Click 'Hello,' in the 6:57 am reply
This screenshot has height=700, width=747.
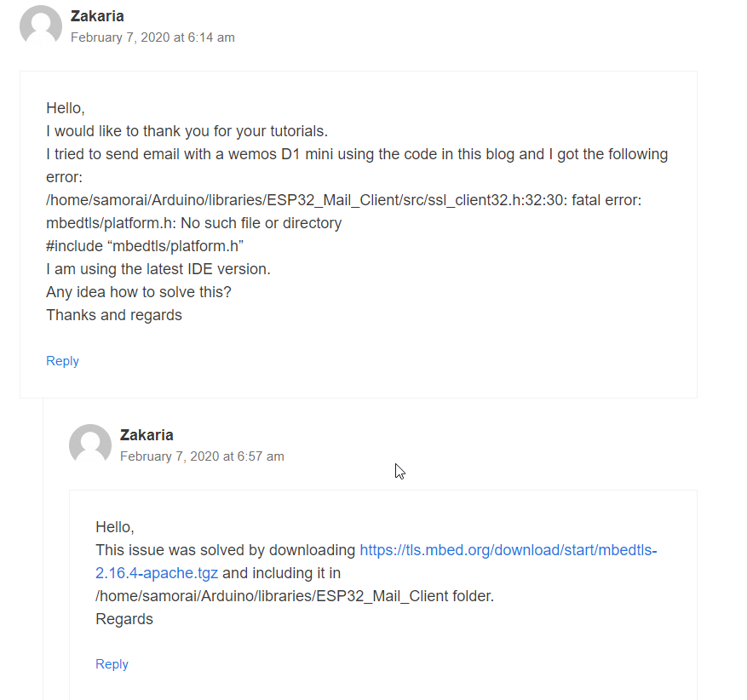pyautogui.click(x=114, y=527)
